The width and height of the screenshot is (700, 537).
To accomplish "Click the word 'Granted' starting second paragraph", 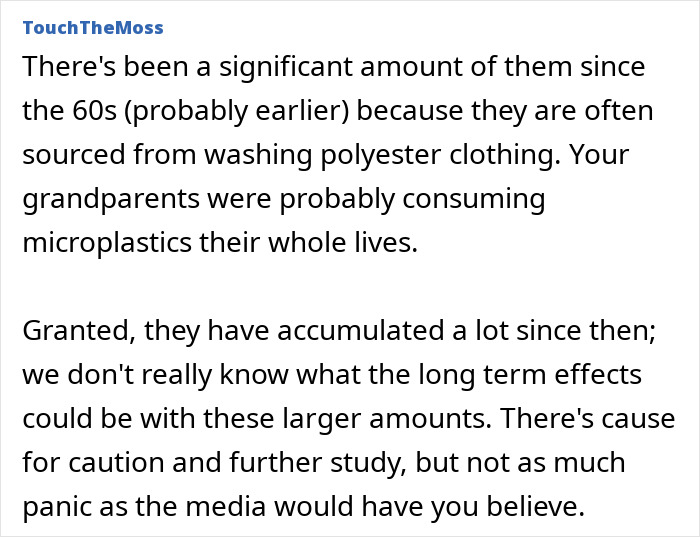I will tap(68, 330).
